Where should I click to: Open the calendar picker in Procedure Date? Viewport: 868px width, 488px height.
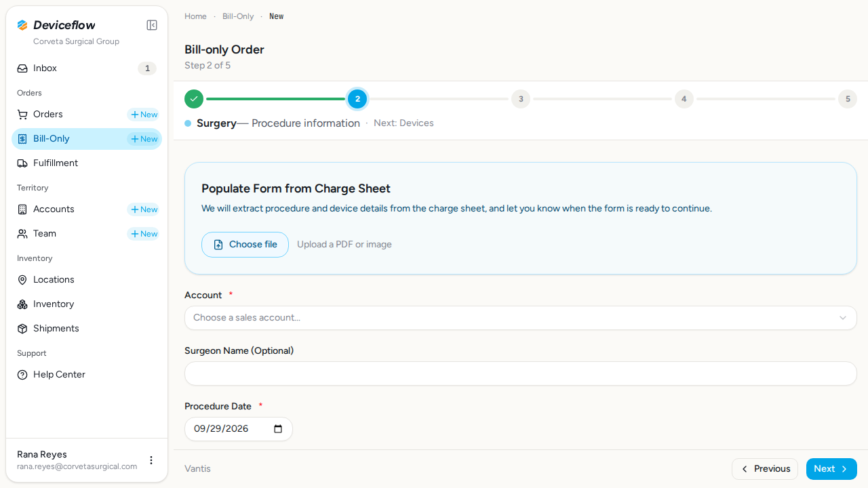coord(277,429)
